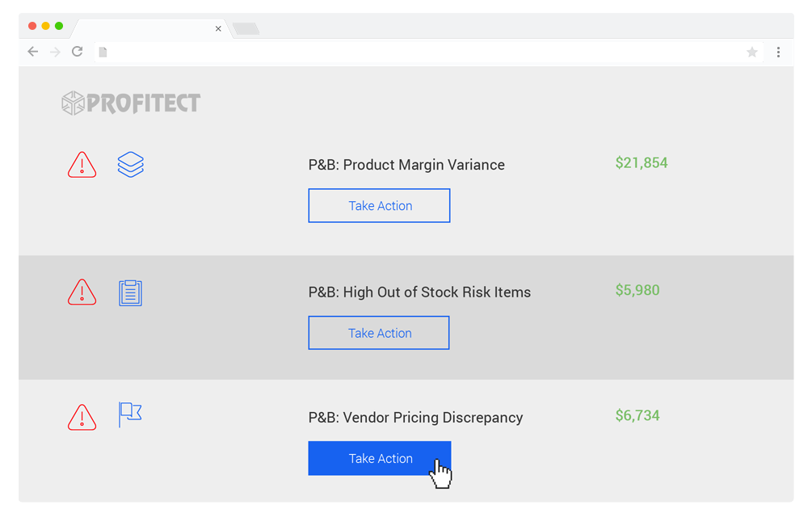Click the Product Margin Variance warning triangle
The image size is (812, 526).
(x=82, y=165)
